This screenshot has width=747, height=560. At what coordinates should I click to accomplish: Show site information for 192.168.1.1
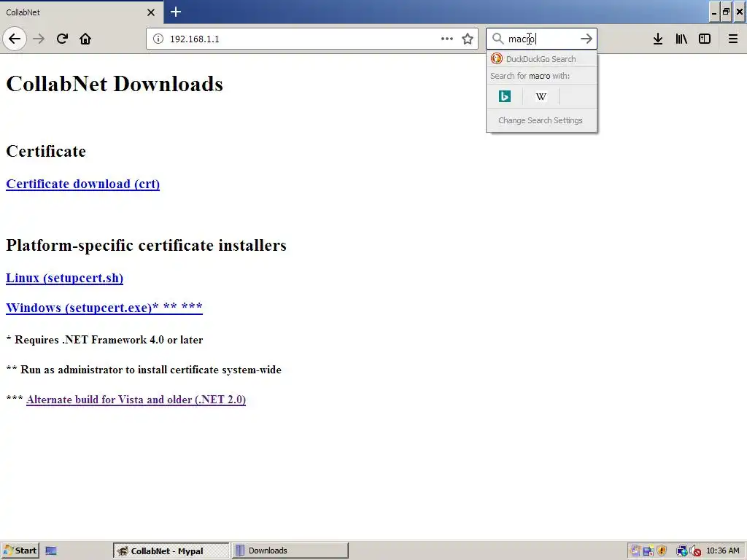tap(158, 39)
